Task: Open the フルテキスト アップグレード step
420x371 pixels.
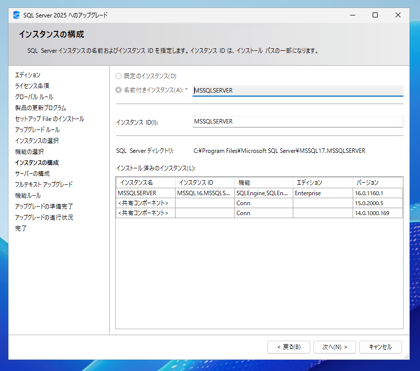Action: click(x=44, y=184)
